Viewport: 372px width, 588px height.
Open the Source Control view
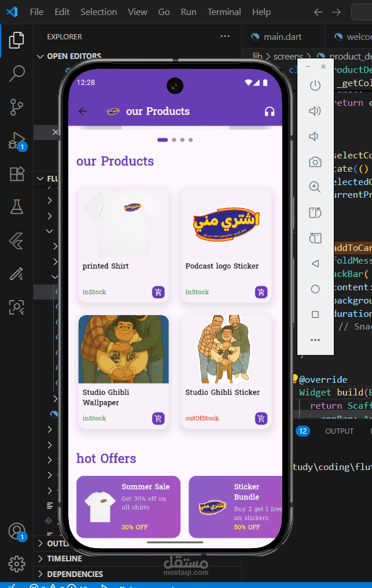point(17,107)
